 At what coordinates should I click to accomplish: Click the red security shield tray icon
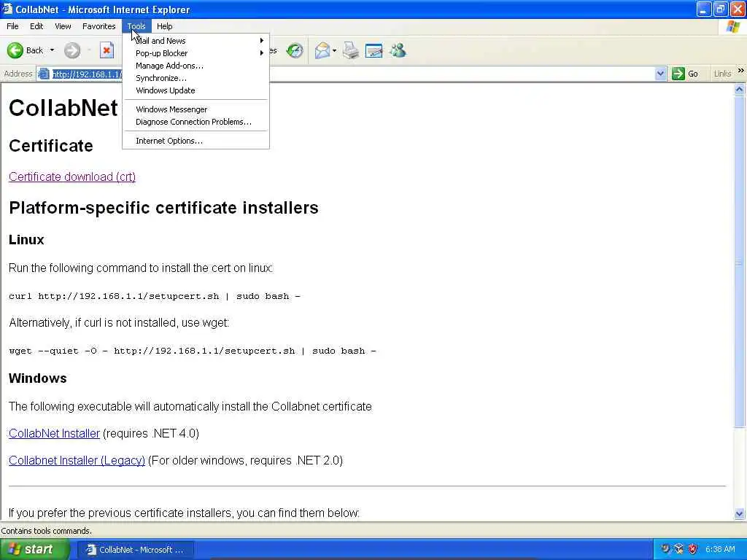pos(693,550)
